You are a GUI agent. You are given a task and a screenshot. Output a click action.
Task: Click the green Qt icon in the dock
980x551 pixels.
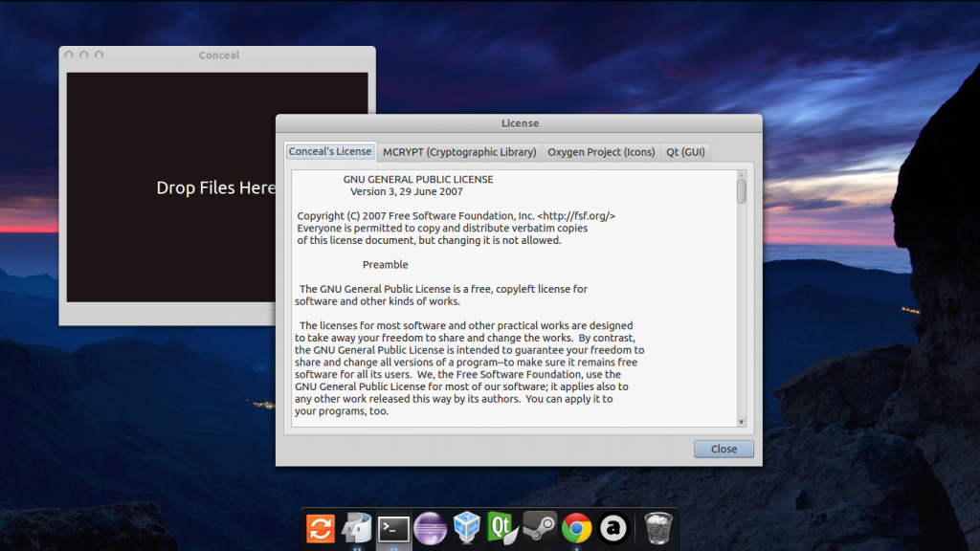[502, 527]
